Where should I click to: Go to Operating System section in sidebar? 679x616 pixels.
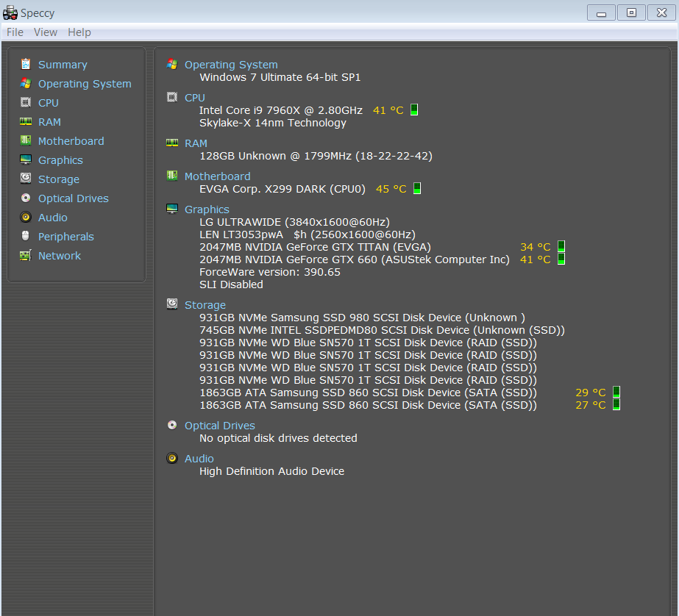click(85, 84)
